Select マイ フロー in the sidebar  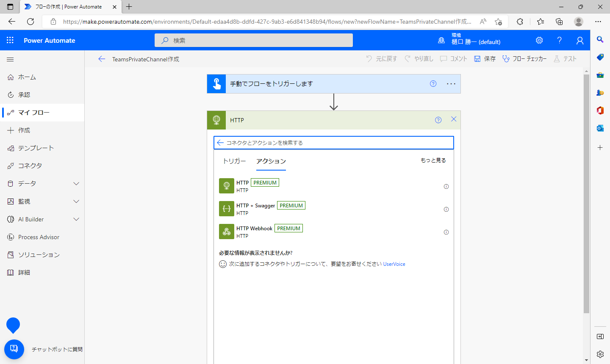point(42,113)
